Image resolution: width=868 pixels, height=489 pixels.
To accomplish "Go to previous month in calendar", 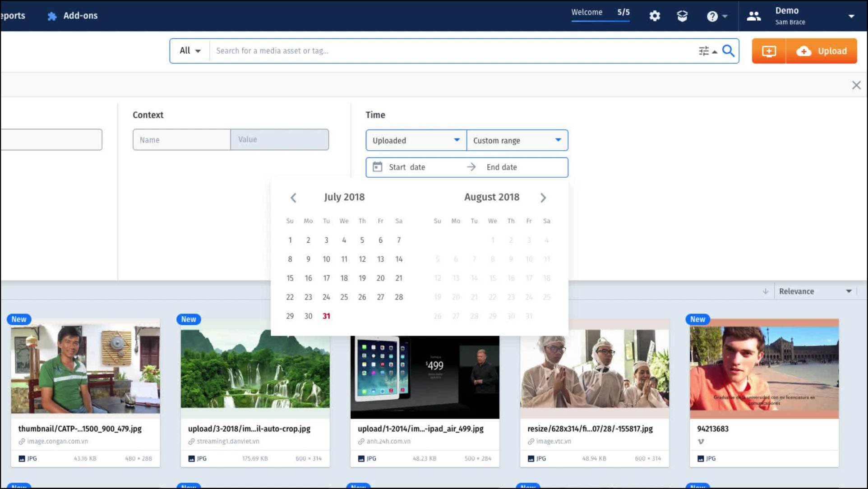I will 293,198.
